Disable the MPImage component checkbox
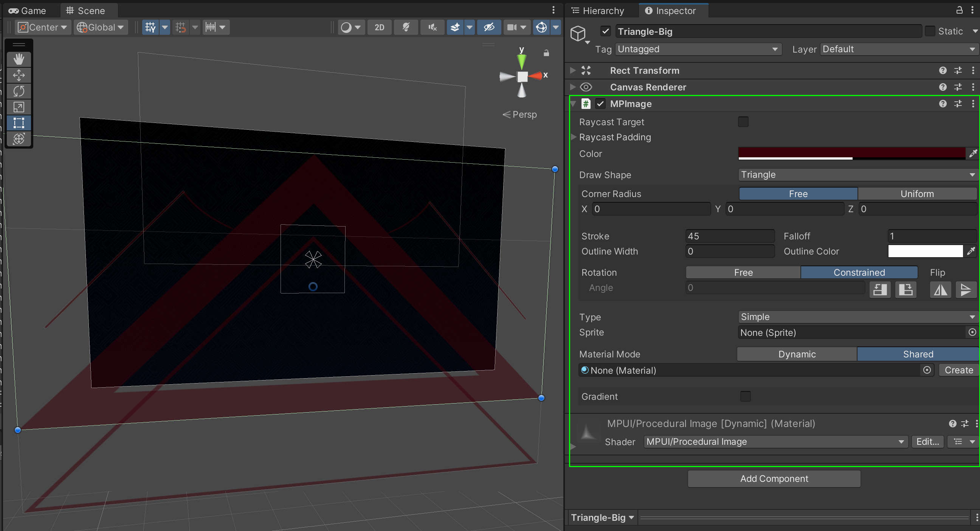This screenshot has height=531, width=980. tap(600, 104)
